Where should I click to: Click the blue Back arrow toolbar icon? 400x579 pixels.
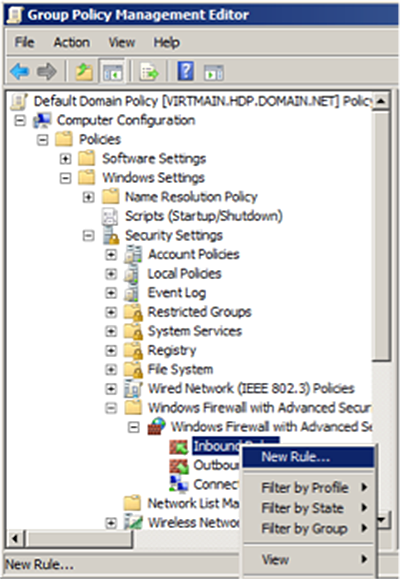(x=20, y=71)
